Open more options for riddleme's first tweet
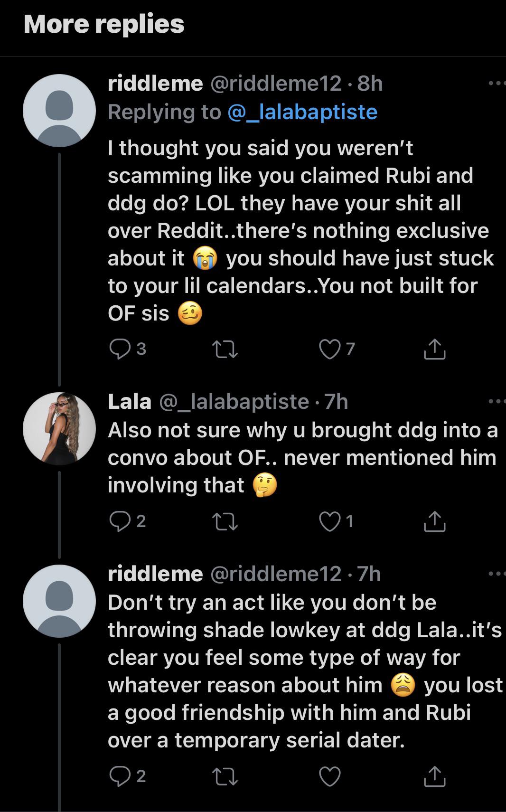Image resolution: width=506 pixels, height=812 pixels. pos(496,84)
